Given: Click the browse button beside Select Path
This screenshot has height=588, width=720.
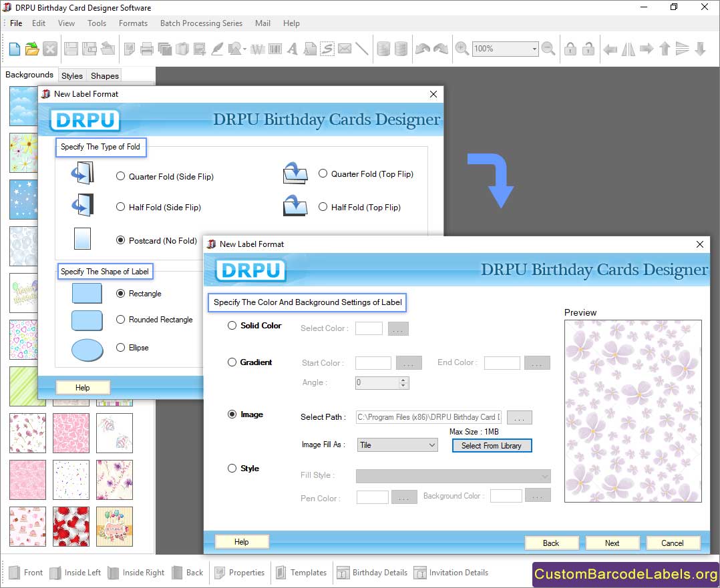Looking at the screenshot, I should click(520, 417).
